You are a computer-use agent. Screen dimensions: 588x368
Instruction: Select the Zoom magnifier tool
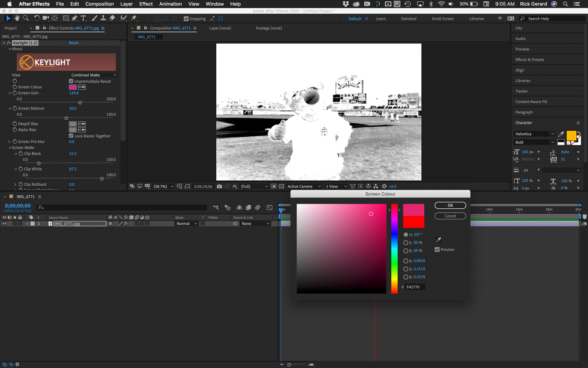click(26, 18)
